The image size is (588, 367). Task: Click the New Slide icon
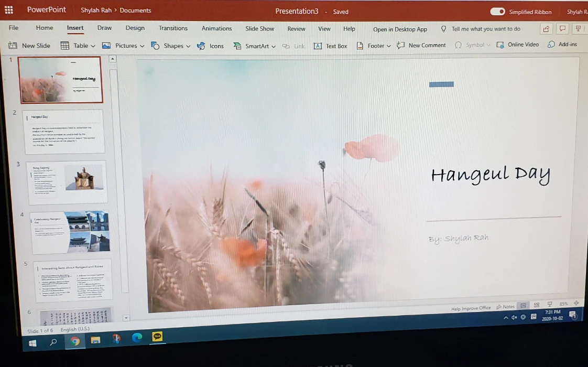[x=13, y=46]
